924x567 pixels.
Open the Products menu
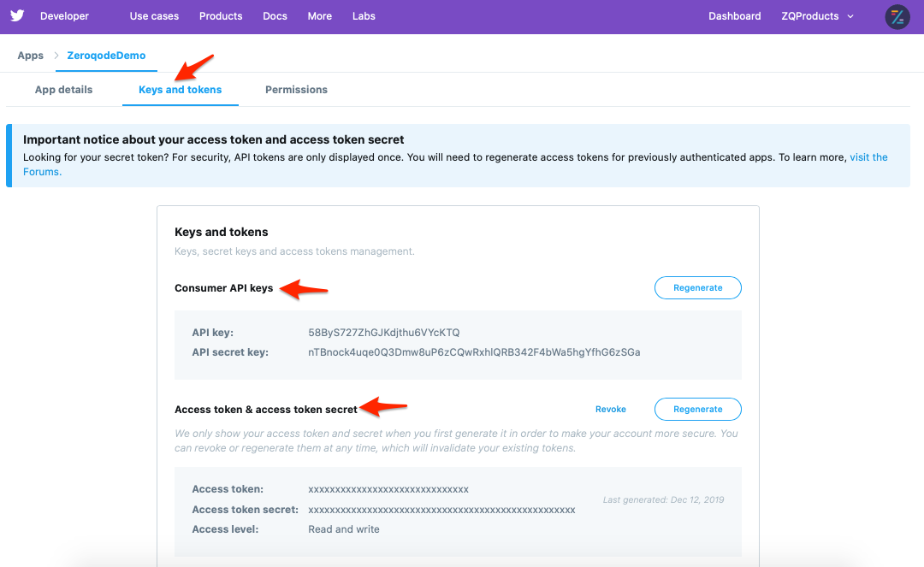tap(221, 16)
